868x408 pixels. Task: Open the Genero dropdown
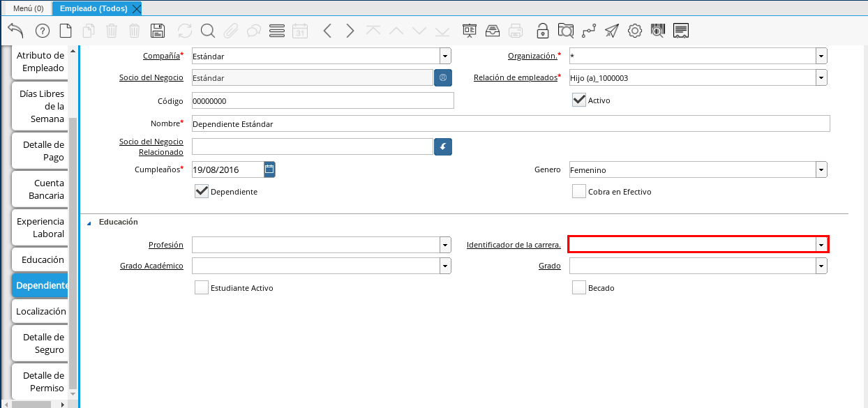(x=821, y=169)
